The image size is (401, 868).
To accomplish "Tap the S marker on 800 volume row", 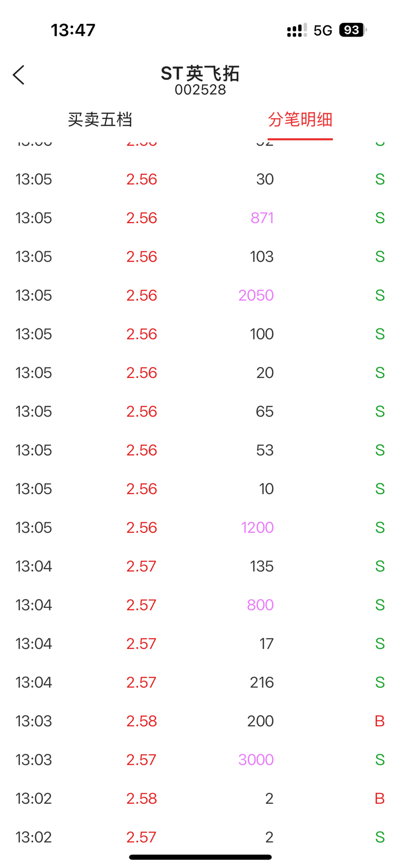I will coord(380,605).
